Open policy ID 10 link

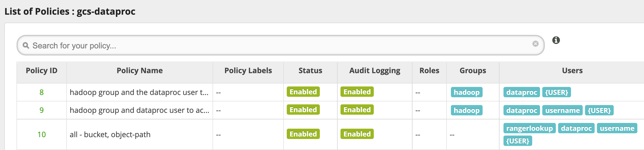tap(42, 135)
